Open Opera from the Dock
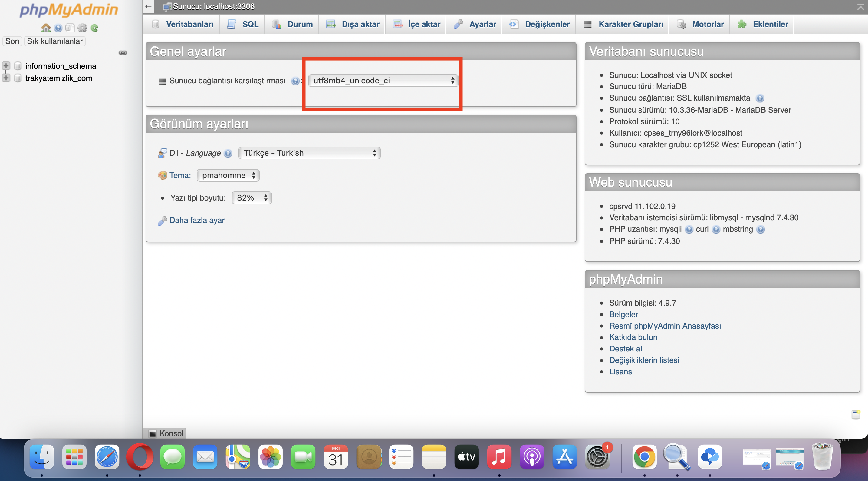The image size is (868, 481). (x=140, y=457)
